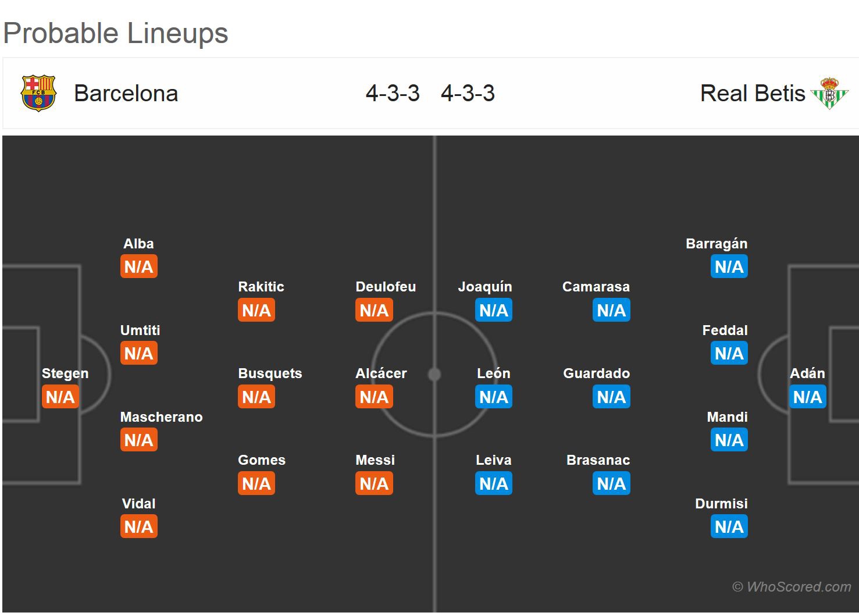Click the Camarasa player name
This screenshot has height=616, width=859.
tap(596, 287)
